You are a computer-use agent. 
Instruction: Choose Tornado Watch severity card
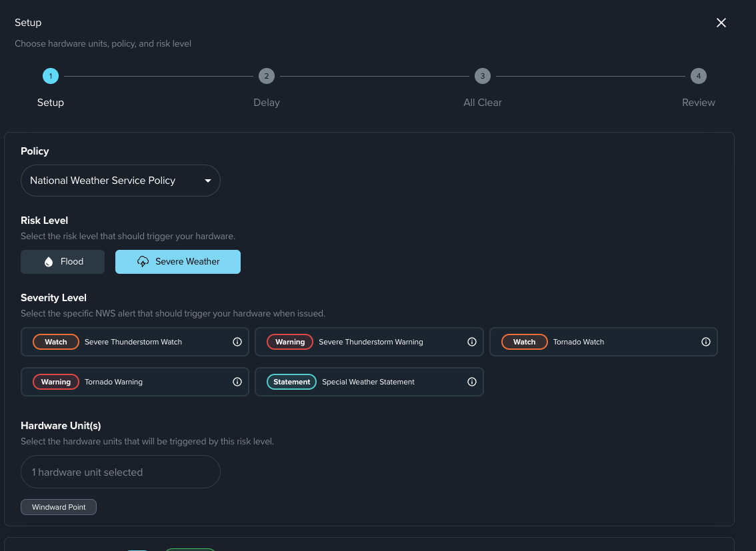coord(603,342)
